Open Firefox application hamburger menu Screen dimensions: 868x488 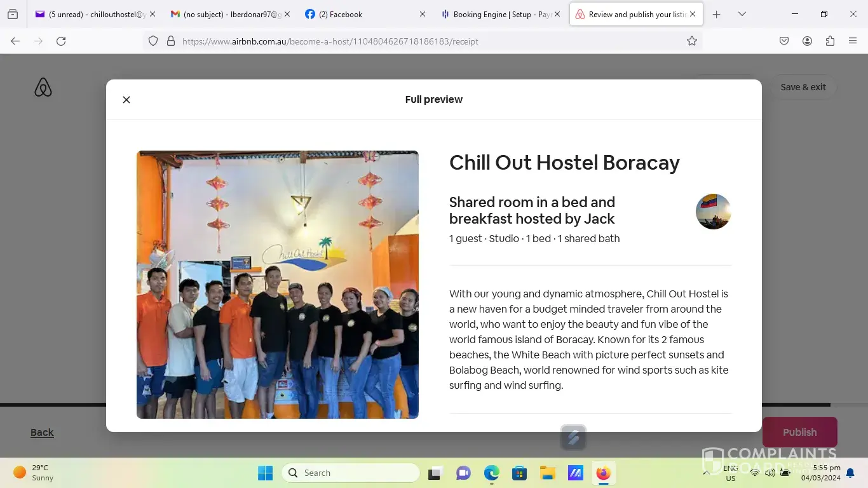tap(853, 41)
